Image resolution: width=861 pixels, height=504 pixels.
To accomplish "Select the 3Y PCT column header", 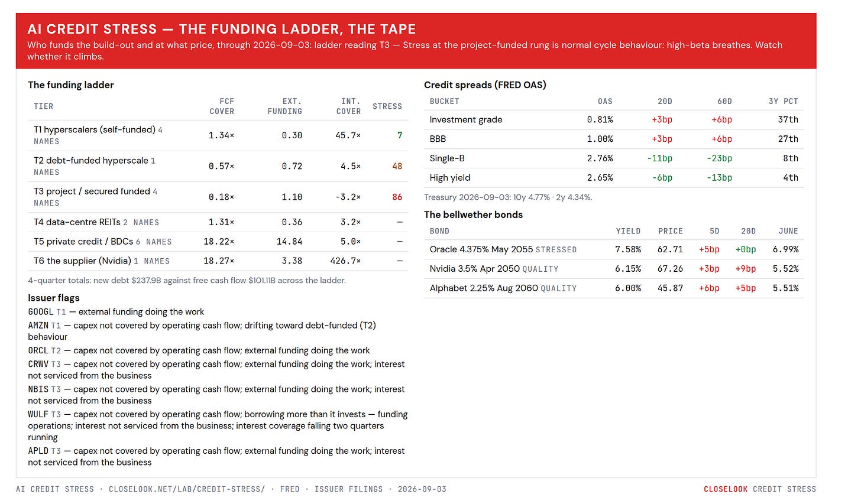I will (x=784, y=102).
